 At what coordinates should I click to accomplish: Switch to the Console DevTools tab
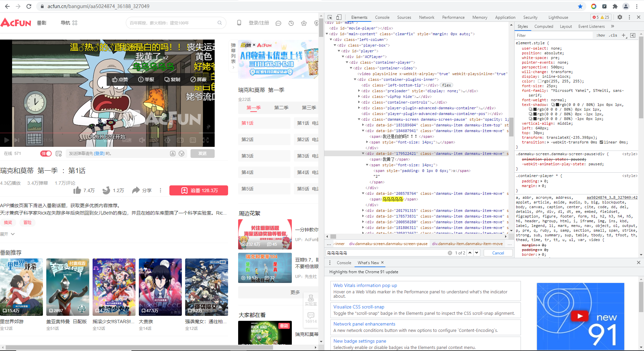click(382, 17)
